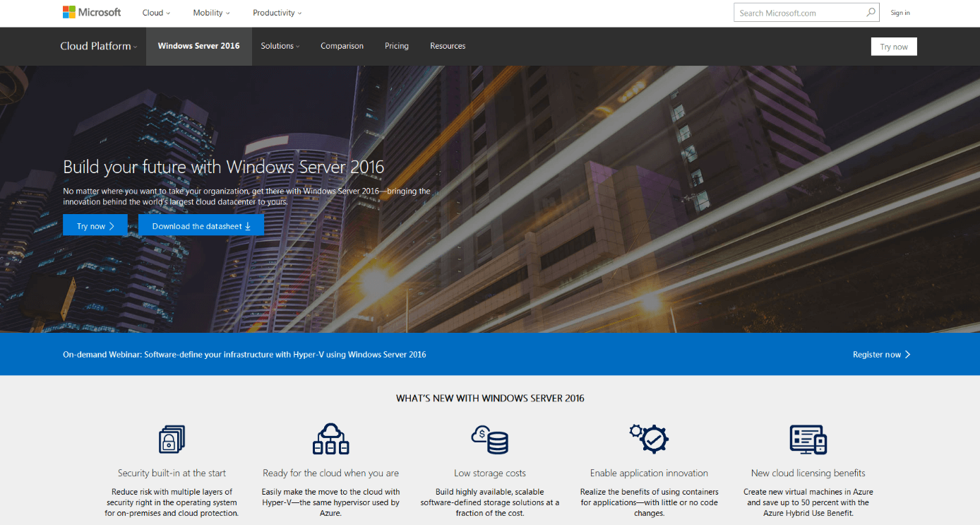Click the 'Security built-in at the start' heading
The height and width of the screenshot is (525, 980).
point(172,473)
